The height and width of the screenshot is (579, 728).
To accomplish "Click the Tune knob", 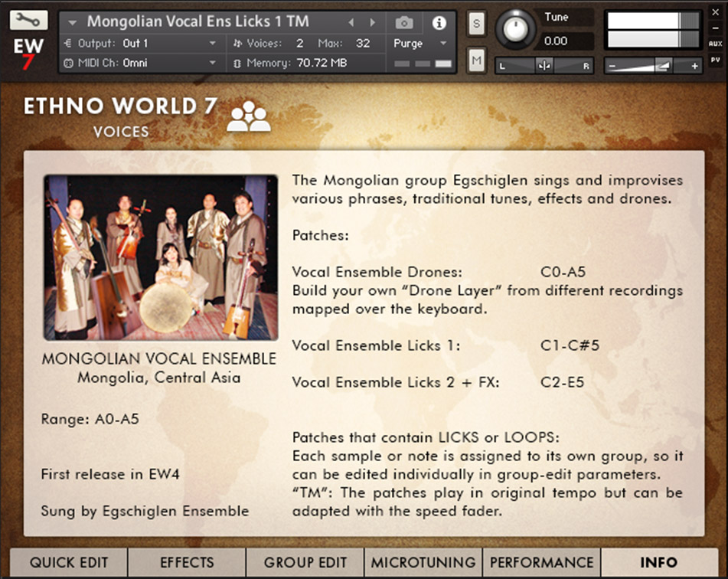I will 514,29.
